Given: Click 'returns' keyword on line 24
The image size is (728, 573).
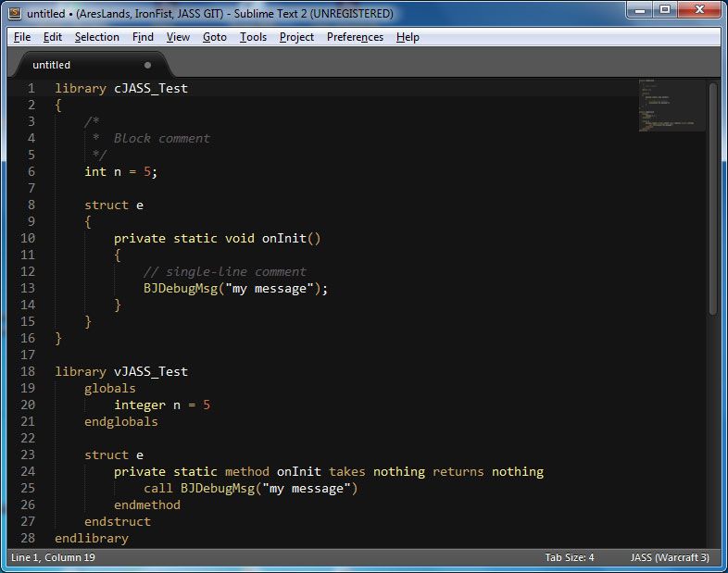Looking at the screenshot, I should [458, 471].
